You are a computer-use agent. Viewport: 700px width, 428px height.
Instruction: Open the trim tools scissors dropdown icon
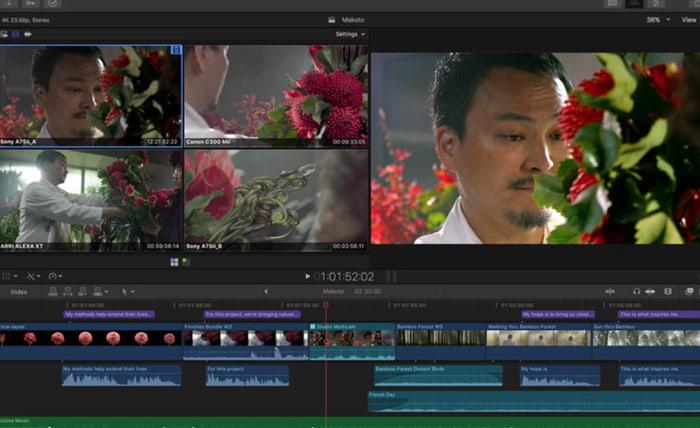[x=32, y=276]
